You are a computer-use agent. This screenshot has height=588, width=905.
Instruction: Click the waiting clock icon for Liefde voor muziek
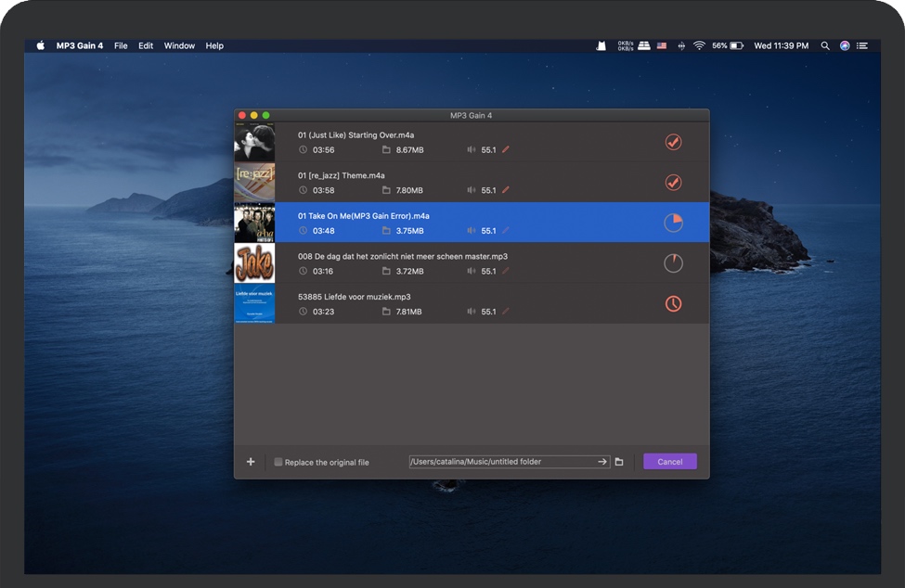coord(673,303)
